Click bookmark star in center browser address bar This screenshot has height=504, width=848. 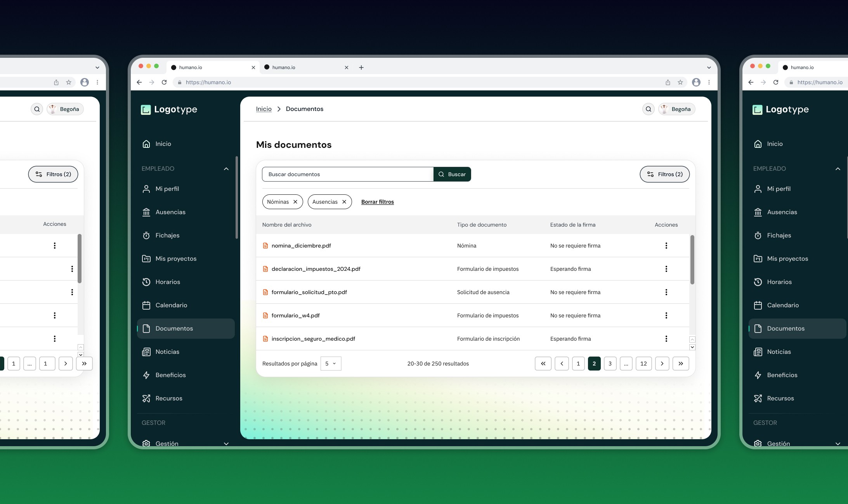(x=680, y=82)
